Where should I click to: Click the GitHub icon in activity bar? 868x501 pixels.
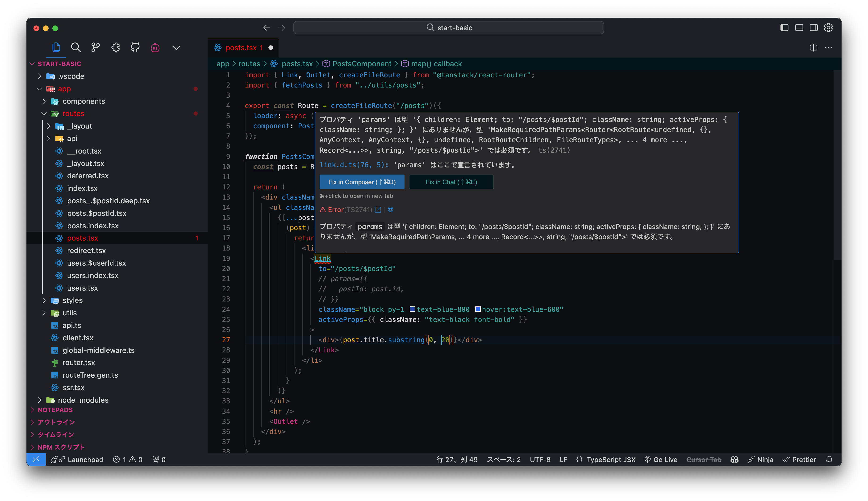coord(135,47)
